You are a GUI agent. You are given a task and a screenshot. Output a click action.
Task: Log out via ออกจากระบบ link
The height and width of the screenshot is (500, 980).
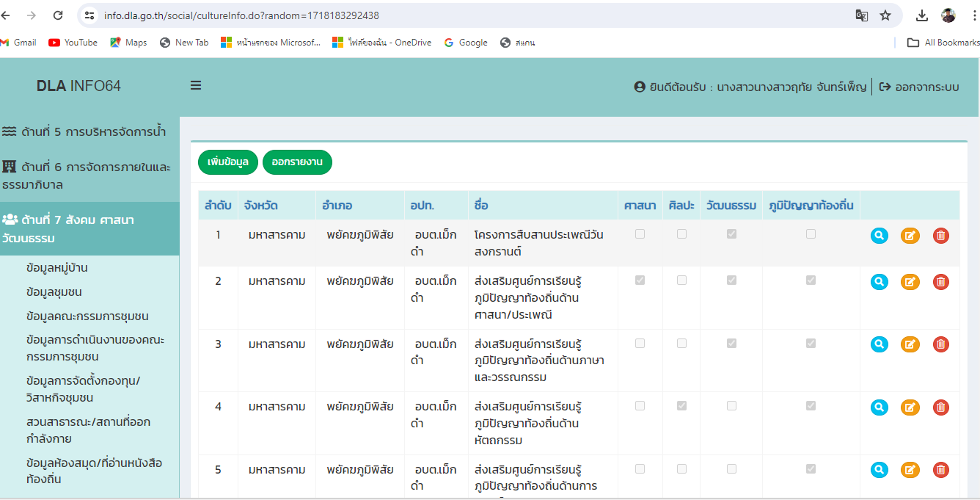click(x=919, y=87)
